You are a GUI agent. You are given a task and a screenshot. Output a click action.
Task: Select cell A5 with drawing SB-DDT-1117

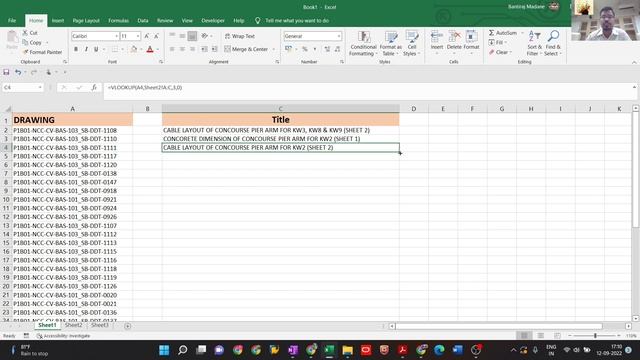pyautogui.click(x=72, y=156)
